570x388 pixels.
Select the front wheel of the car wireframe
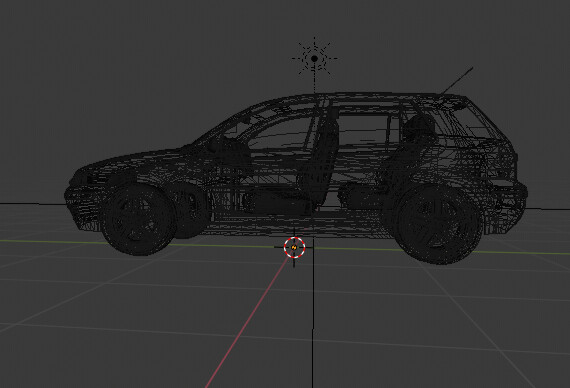pos(138,220)
